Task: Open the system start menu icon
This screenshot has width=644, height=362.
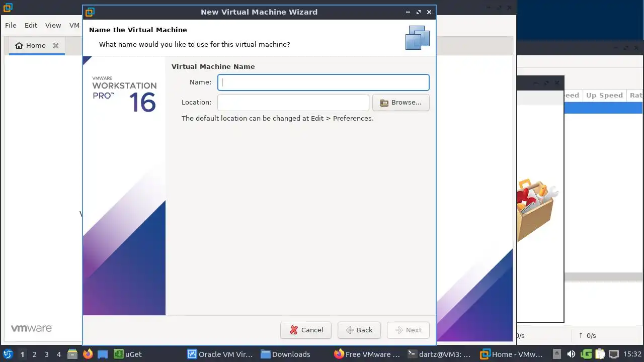Action: pos(8,354)
